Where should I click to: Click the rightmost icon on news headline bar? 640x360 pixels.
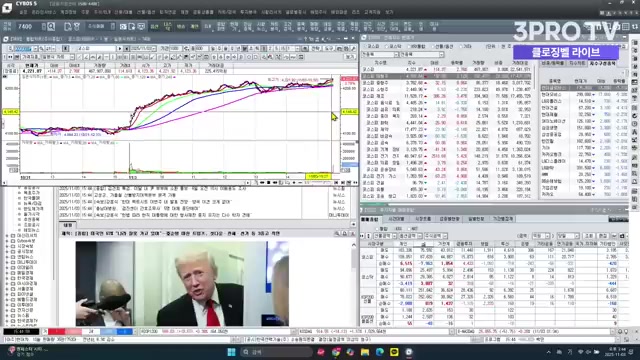pos(352,233)
